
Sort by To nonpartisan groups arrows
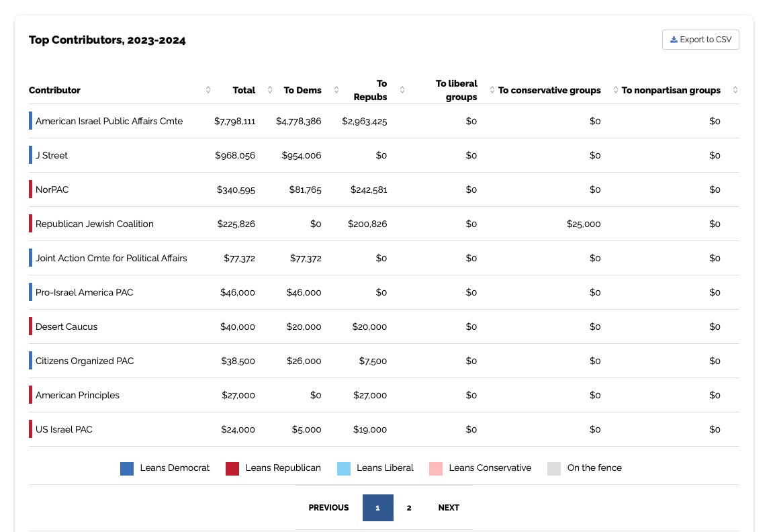(x=735, y=90)
